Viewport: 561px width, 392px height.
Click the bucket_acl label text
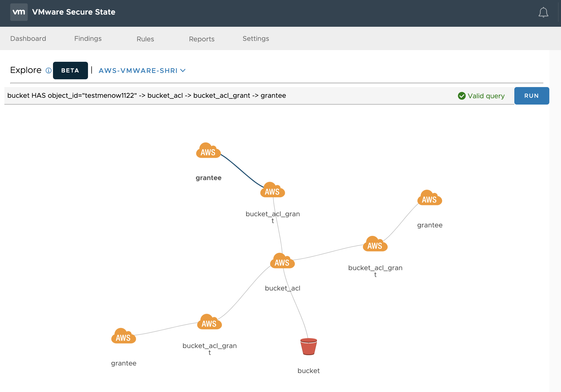tap(282, 288)
